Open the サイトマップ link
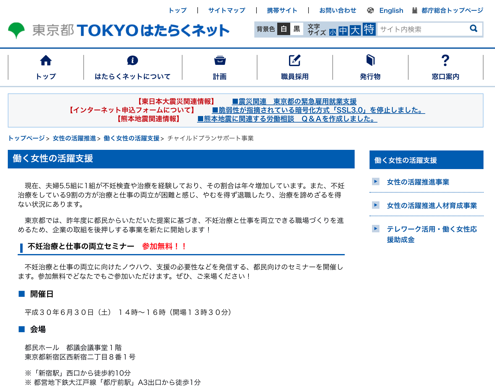Viewport: 495px width, 389px height. tap(227, 10)
